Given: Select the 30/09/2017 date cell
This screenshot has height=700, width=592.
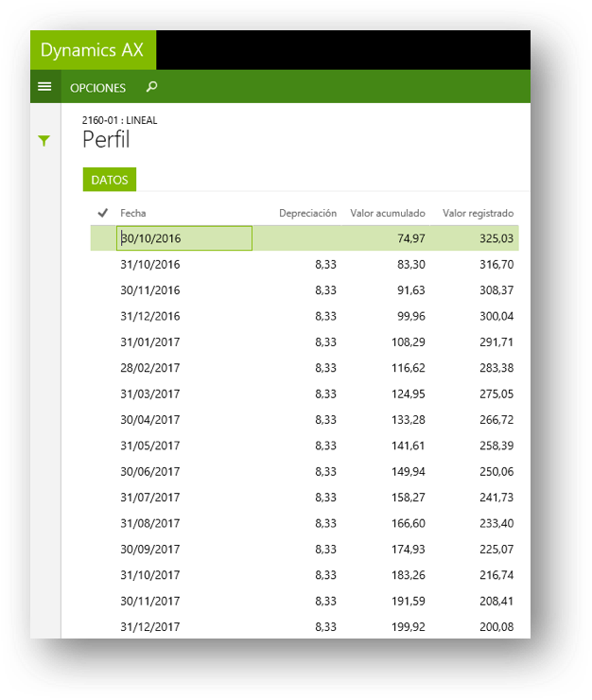Looking at the screenshot, I should click(x=150, y=549).
